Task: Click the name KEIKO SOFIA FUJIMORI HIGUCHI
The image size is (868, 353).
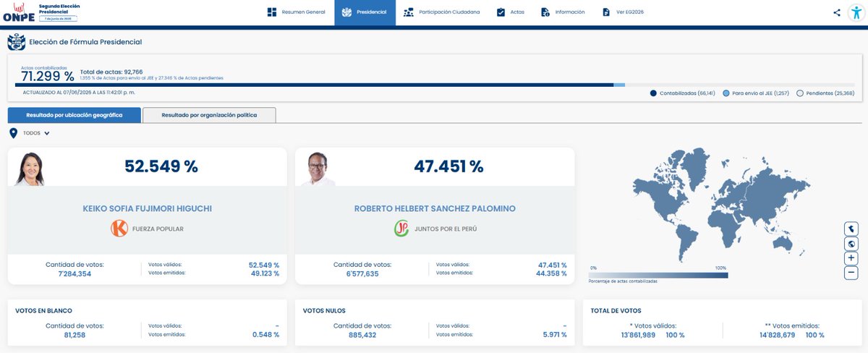Action: (x=148, y=208)
